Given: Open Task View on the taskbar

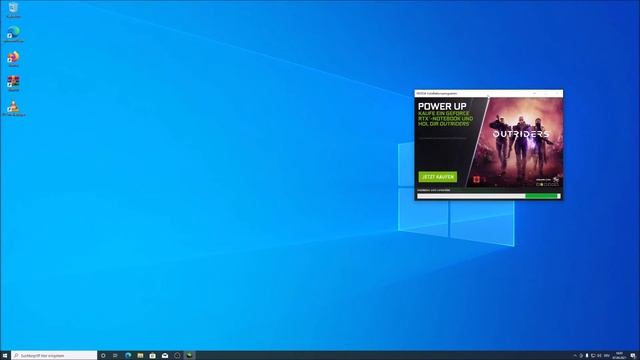Looking at the screenshot, I should pos(115,356).
